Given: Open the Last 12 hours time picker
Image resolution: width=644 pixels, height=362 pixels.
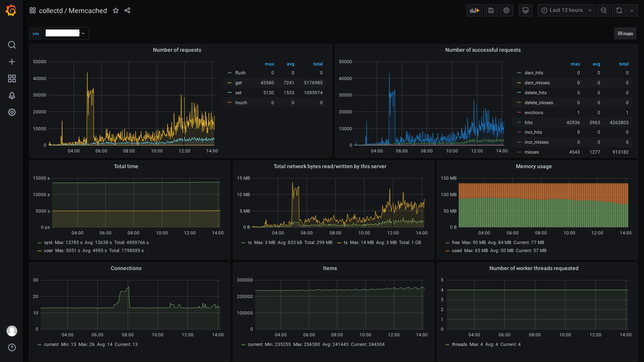Looking at the screenshot, I should (x=567, y=10).
